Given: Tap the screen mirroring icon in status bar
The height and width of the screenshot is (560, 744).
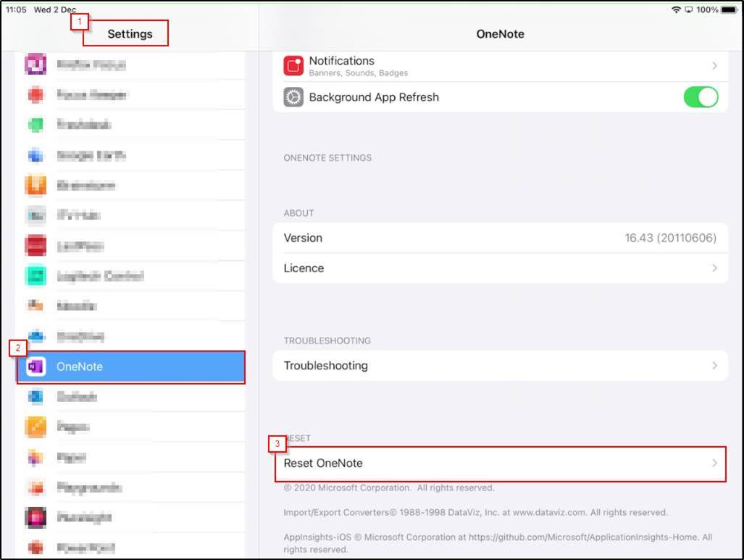Looking at the screenshot, I should [x=688, y=9].
